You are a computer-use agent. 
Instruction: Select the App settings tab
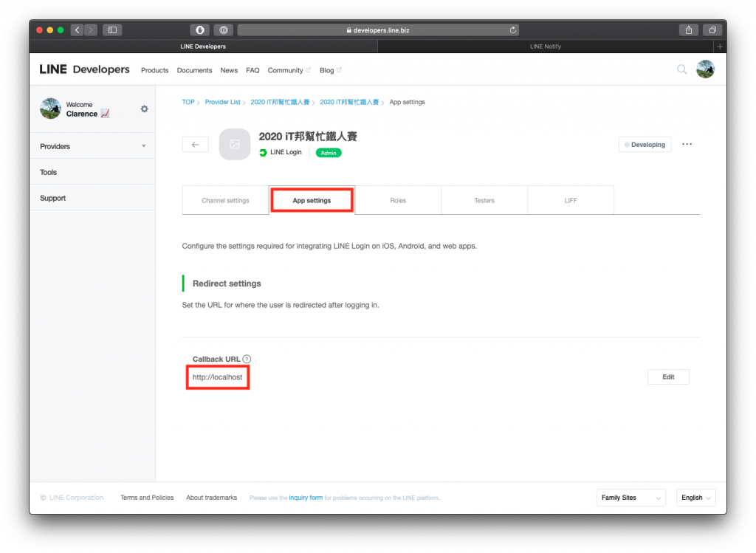312,201
